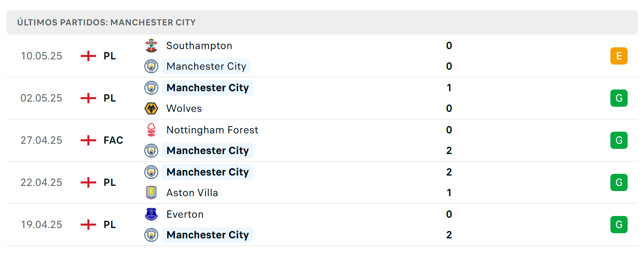The width and height of the screenshot is (644, 253).
Task: Click the Últimos Partidos: Manchester City header
Action: [106, 22]
